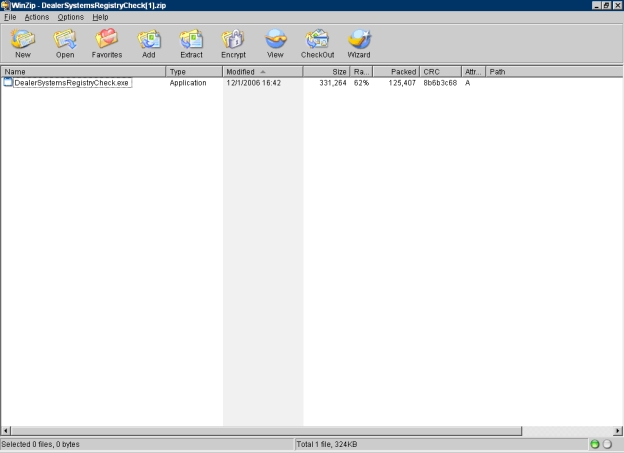
Task: Open the Options menu
Action: (x=70, y=17)
